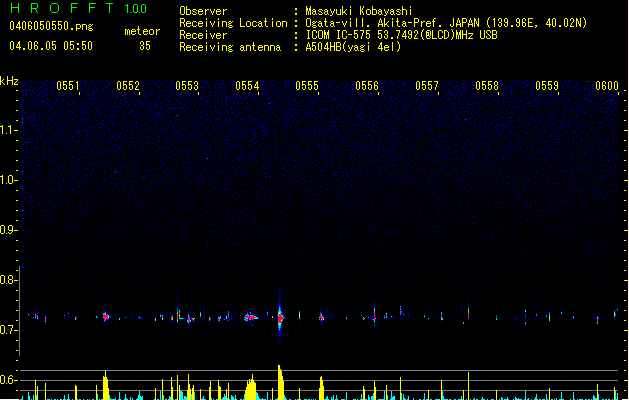Click the kHz axis unit label

[9, 81]
